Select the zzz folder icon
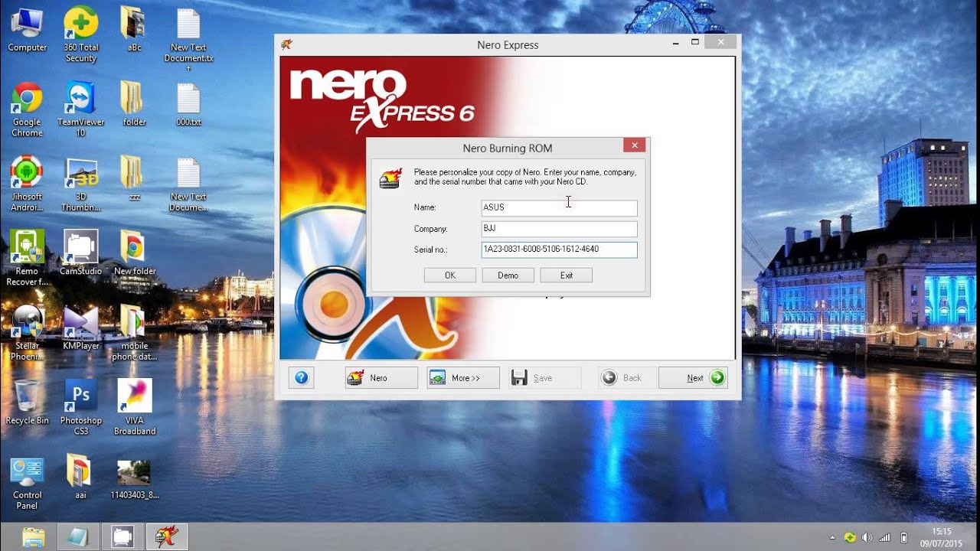980x551 pixels. click(134, 179)
